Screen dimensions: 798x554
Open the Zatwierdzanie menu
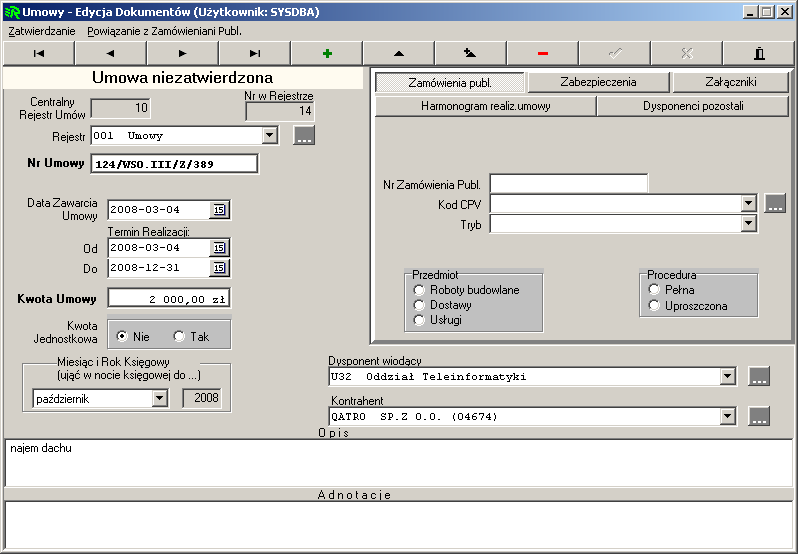tap(42, 31)
